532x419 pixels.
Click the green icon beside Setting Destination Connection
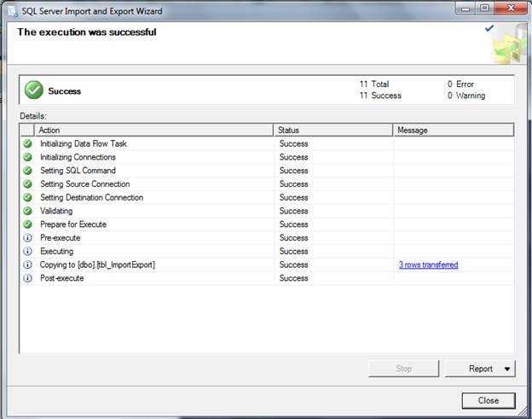(x=27, y=197)
